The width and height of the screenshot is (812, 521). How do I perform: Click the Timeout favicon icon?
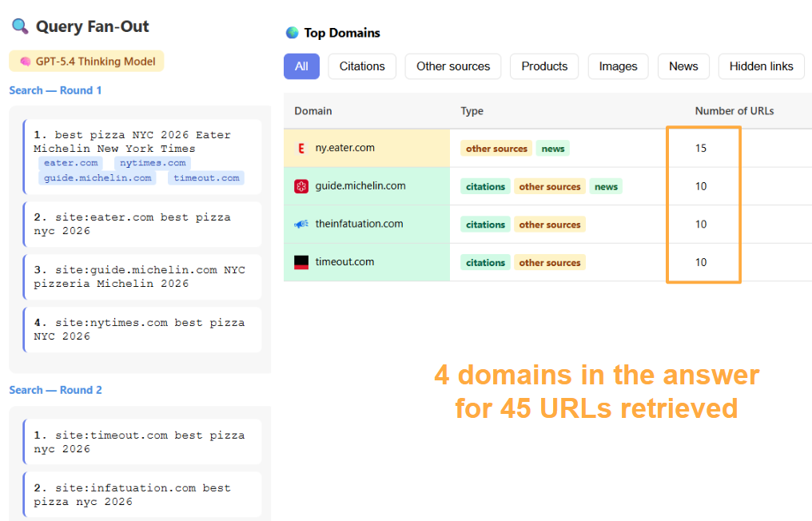click(301, 262)
